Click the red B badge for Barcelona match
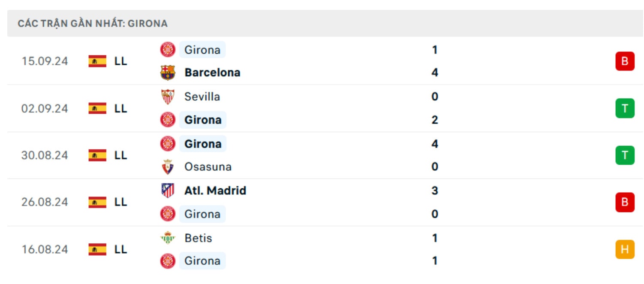This screenshot has width=644, height=284. point(625,61)
